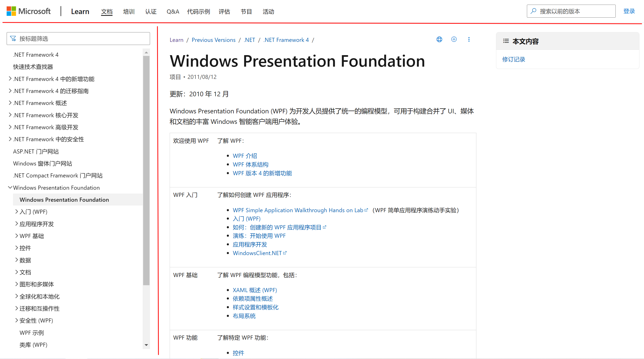The width and height of the screenshot is (644, 359).
Task: Expand the 入门 (WPF) tree node
Action: [x=16, y=211]
